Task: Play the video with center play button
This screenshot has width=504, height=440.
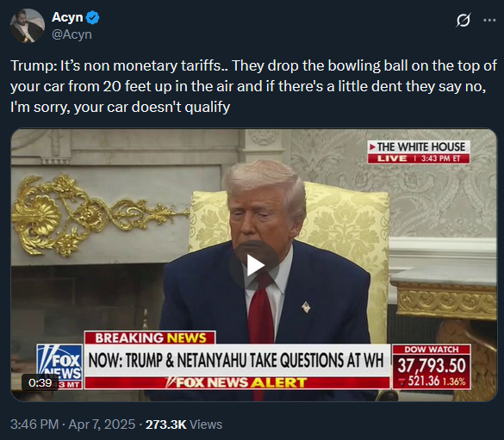Action: 254,265
